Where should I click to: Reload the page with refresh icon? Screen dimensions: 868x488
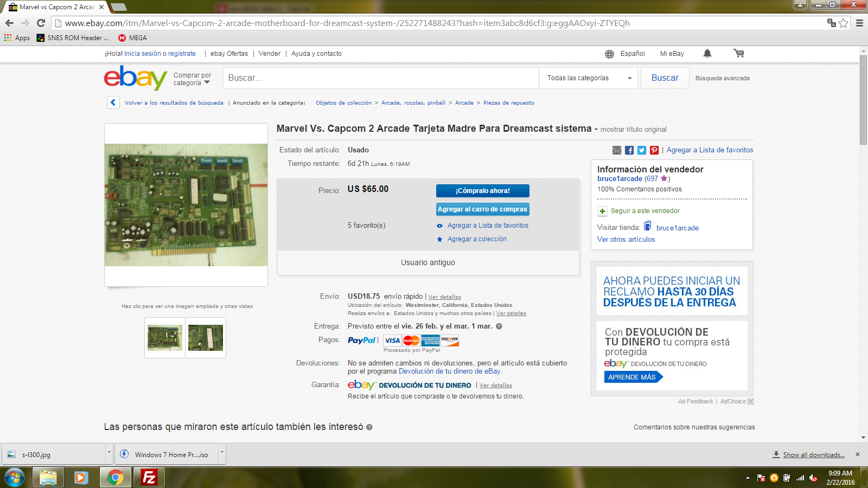click(x=41, y=23)
